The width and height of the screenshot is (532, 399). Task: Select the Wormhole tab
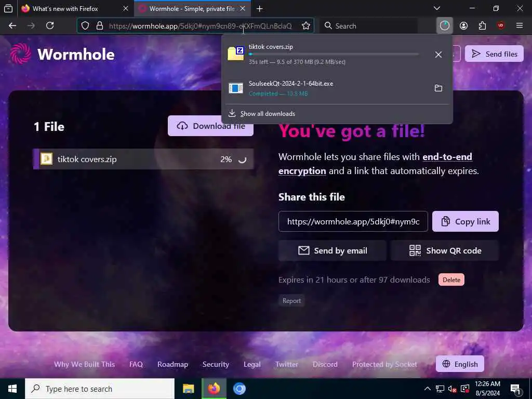tap(192, 8)
